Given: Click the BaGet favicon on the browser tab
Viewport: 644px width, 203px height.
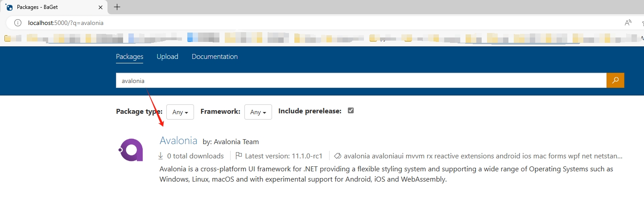Looking at the screenshot, I should pos(9,7).
